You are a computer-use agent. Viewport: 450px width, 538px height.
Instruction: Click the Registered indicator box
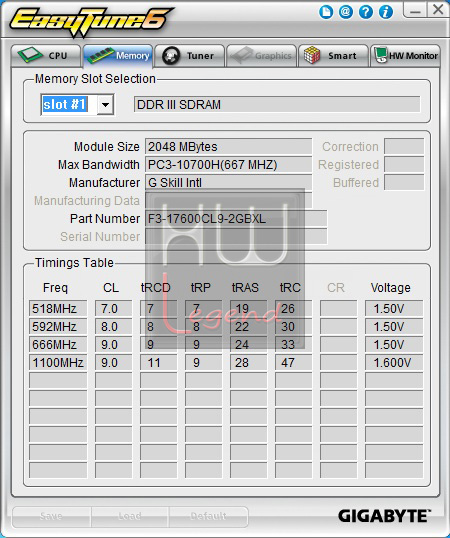[x=404, y=165]
